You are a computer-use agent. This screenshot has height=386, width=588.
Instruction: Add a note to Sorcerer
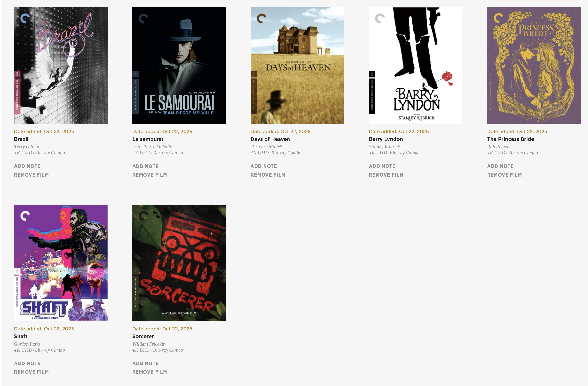(x=145, y=364)
